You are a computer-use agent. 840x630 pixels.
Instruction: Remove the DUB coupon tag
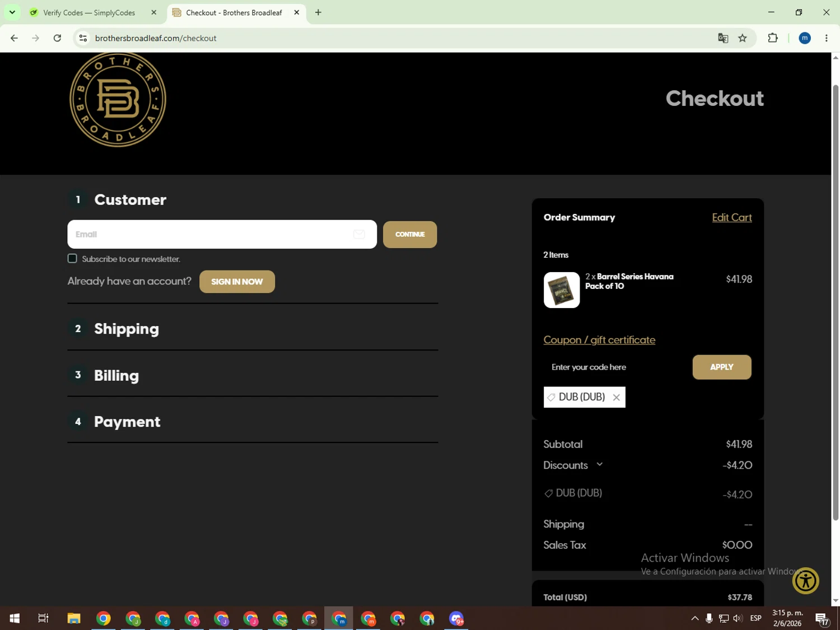(617, 398)
